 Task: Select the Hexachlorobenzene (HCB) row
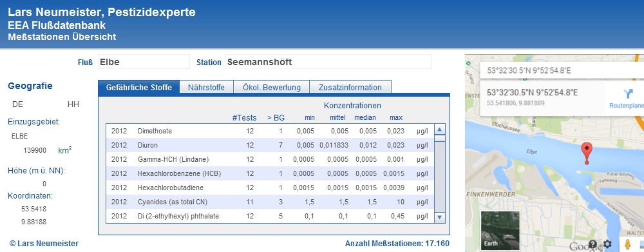pyautogui.click(x=270, y=173)
